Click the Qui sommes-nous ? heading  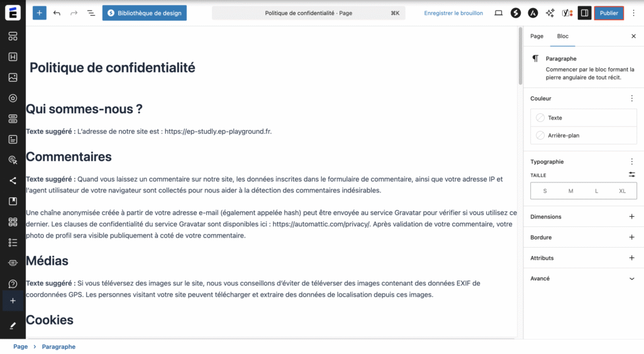(x=84, y=109)
